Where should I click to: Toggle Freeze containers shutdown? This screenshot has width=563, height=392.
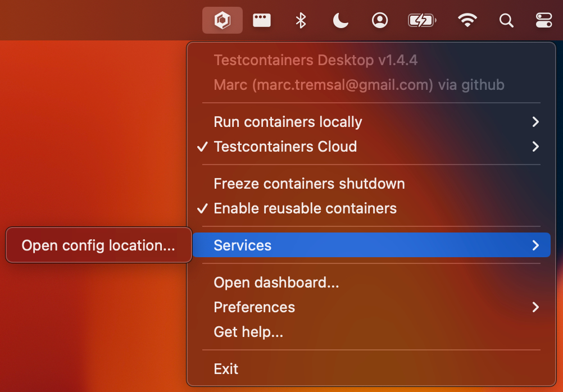(371, 184)
